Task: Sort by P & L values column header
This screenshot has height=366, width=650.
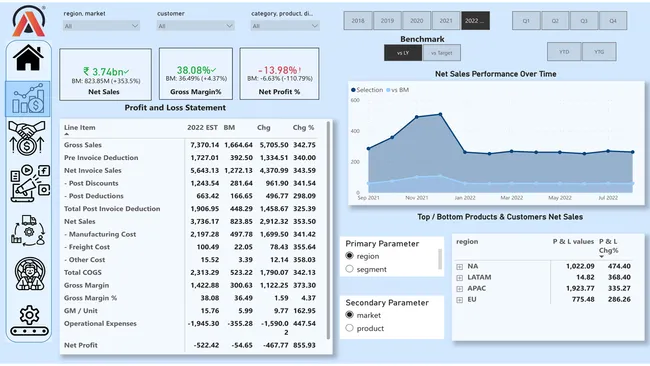Action: click(x=573, y=242)
